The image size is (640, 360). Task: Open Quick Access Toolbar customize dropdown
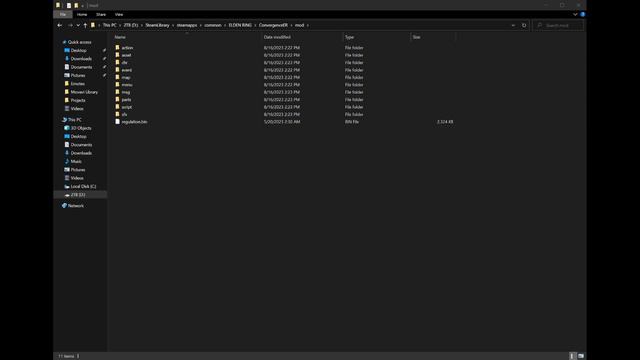click(x=82, y=6)
